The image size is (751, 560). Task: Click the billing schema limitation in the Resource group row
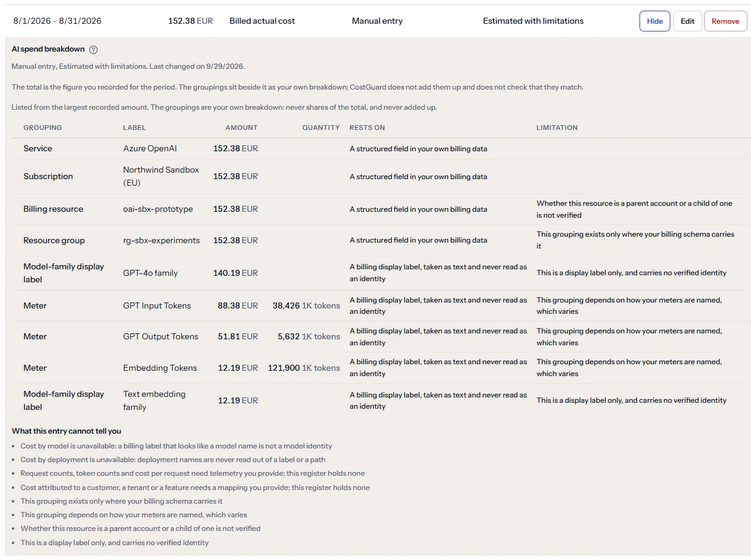(x=635, y=240)
